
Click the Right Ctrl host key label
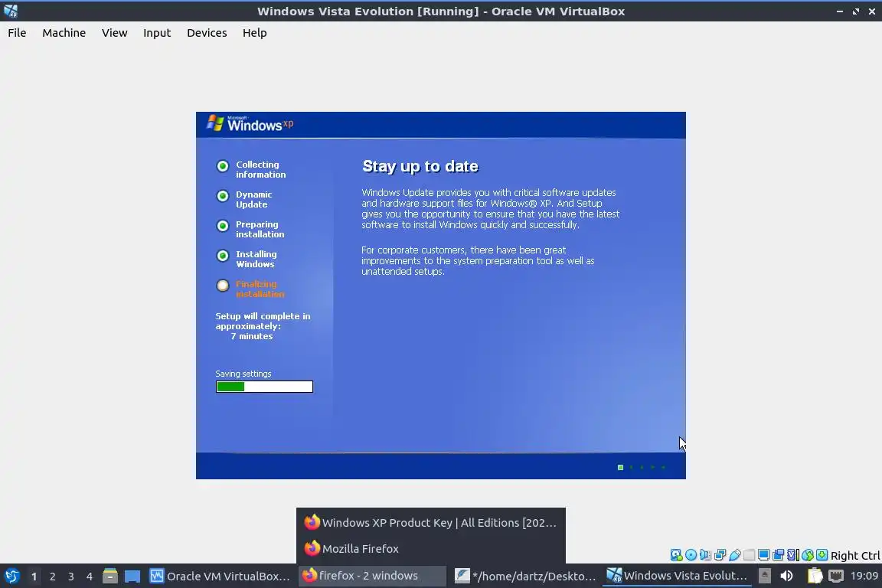[x=855, y=555]
